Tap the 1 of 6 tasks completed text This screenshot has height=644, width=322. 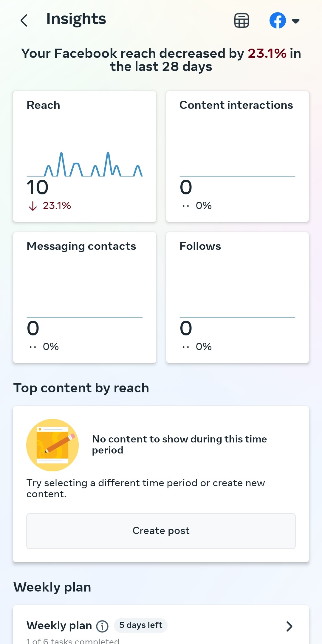pos(73,641)
